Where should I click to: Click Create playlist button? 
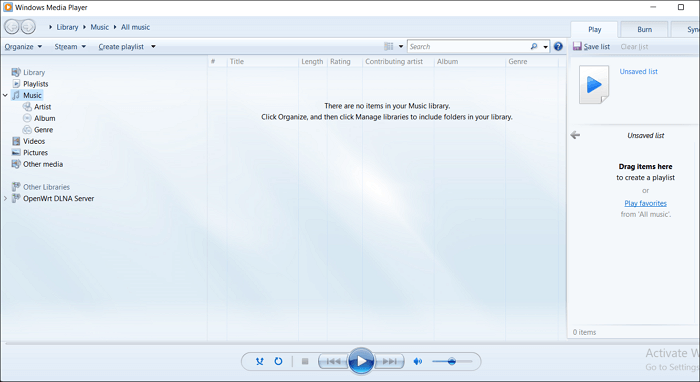click(x=121, y=46)
